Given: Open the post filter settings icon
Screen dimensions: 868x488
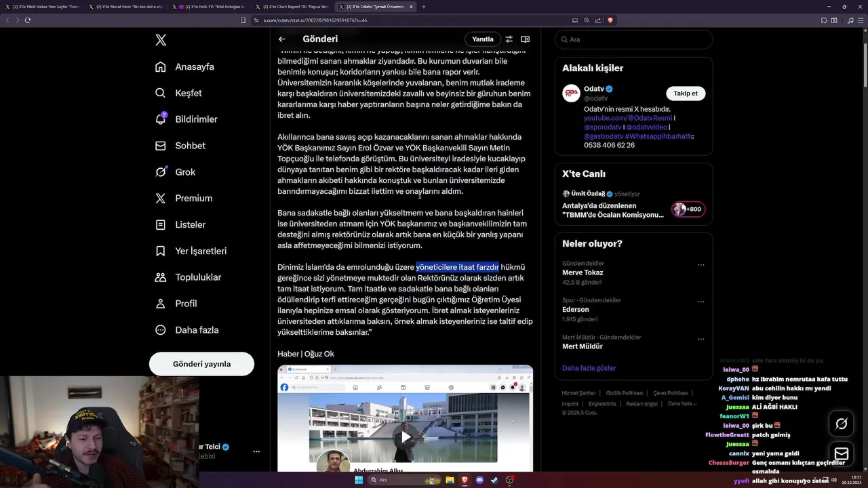Looking at the screenshot, I should tap(509, 39).
